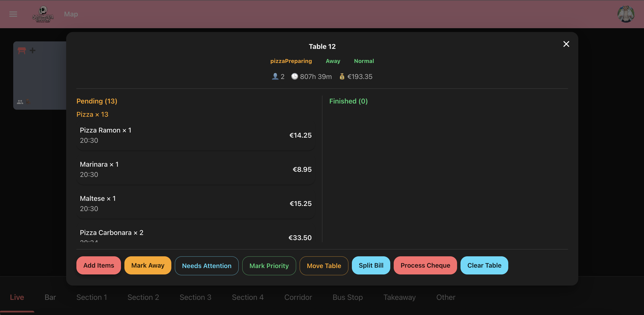The width and height of the screenshot is (644, 315).
Task: Click the chair icon on the table card
Action: pos(28,102)
